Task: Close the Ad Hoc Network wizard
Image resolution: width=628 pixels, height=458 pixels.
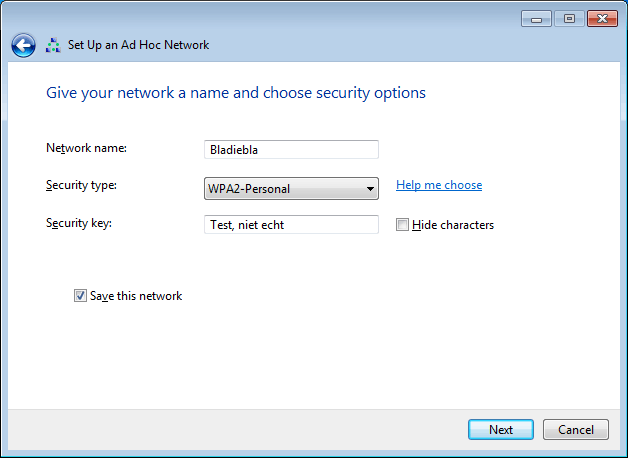Action: [602, 18]
